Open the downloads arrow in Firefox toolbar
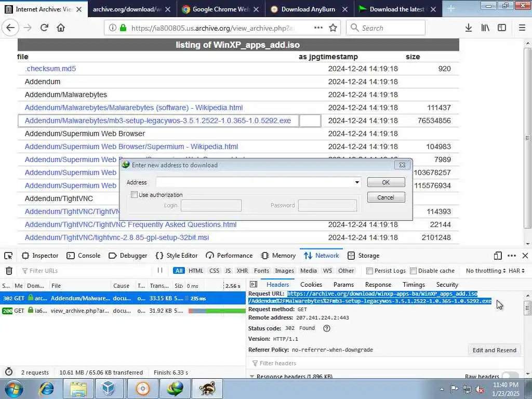 click(x=469, y=28)
